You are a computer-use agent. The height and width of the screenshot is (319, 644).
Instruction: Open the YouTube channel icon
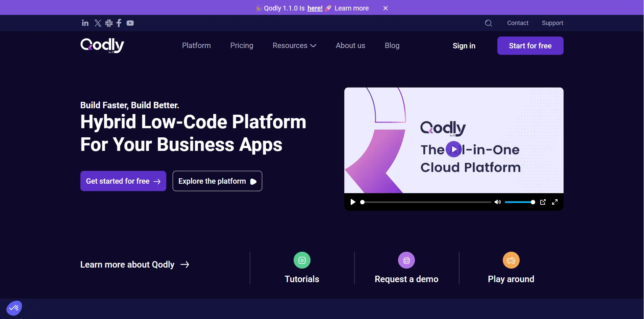tap(130, 23)
